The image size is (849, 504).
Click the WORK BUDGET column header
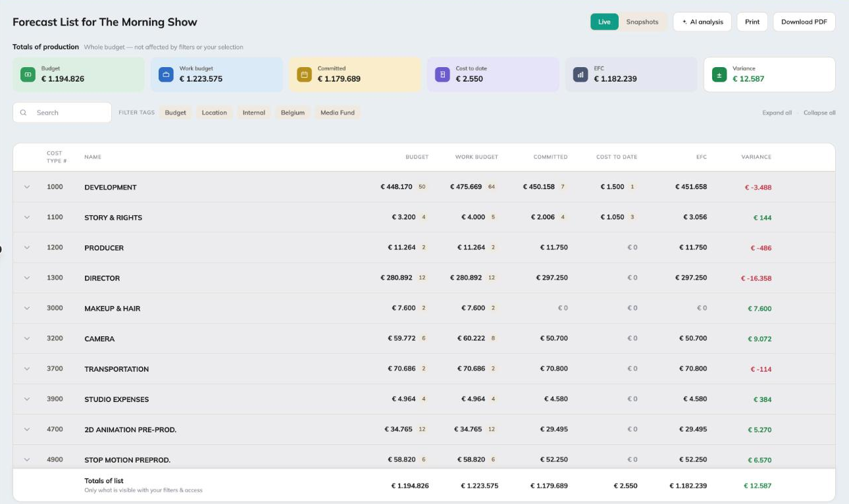tap(476, 157)
